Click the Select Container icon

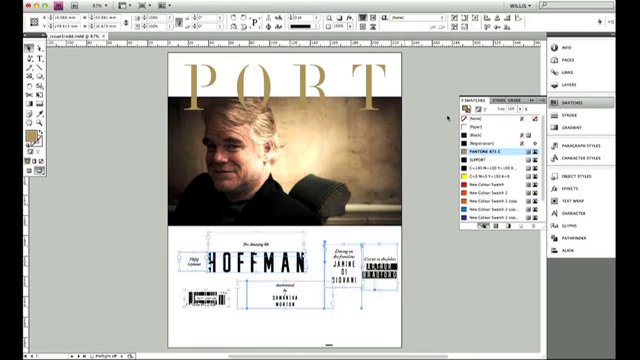click(x=269, y=18)
